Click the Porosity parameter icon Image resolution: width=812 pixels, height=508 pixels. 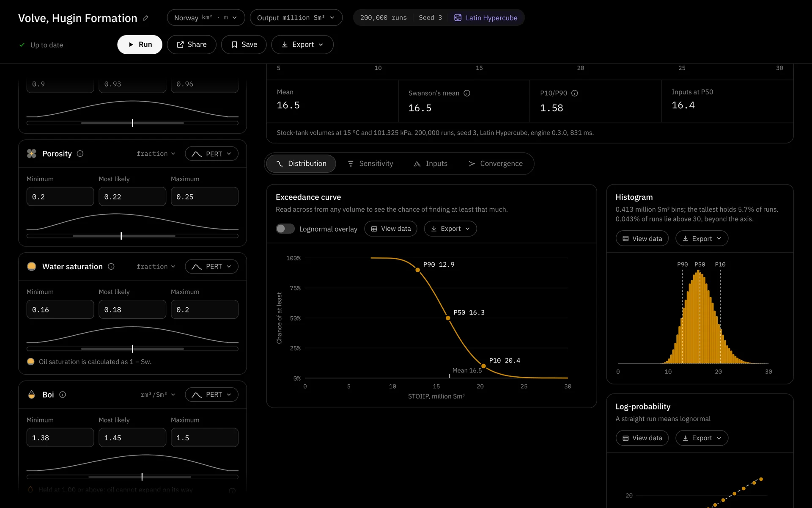[32, 154]
